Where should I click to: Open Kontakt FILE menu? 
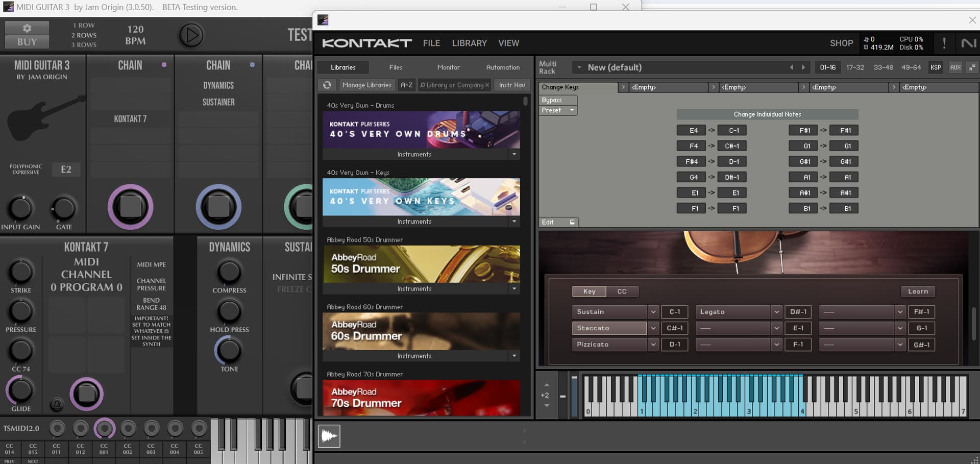tap(431, 43)
